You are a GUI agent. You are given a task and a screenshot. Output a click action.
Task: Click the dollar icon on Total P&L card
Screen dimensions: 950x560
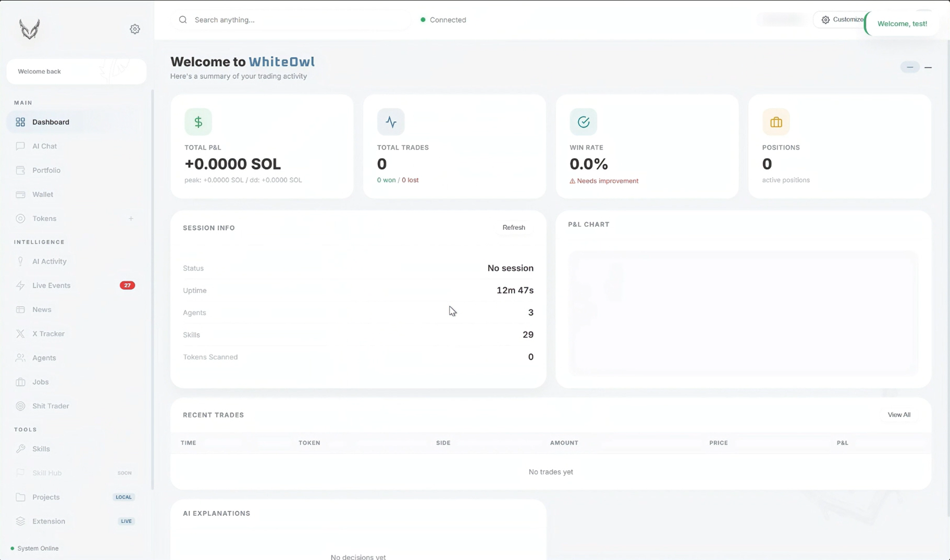(x=198, y=122)
